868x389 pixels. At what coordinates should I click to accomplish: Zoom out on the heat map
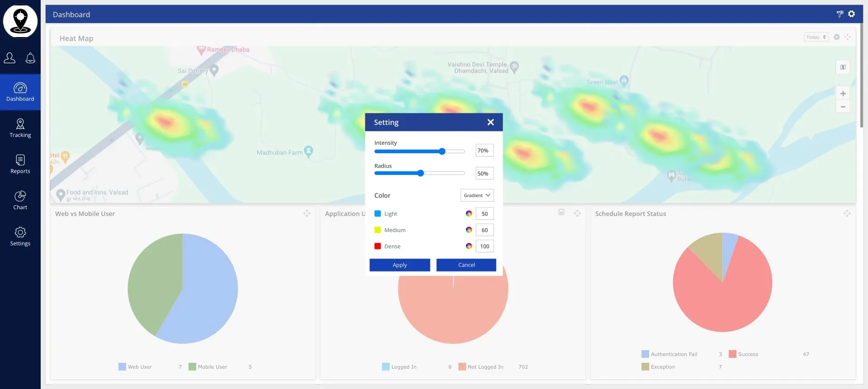843,107
